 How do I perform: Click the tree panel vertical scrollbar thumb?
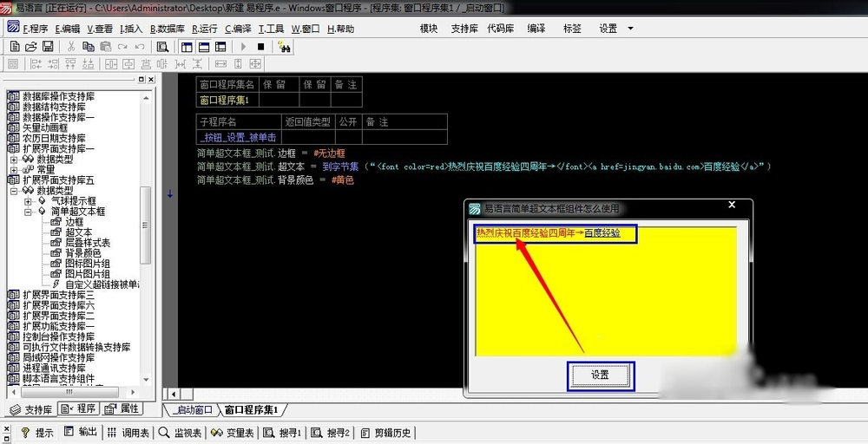tap(146, 225)
